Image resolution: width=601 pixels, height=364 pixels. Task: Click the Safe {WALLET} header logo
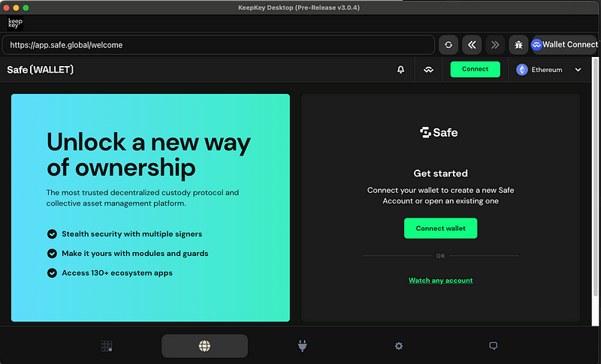(41, 70)
